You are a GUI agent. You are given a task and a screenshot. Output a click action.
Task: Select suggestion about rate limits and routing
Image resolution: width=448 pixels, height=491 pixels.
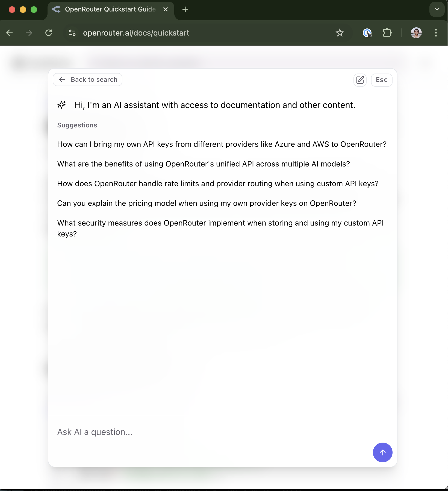click(x=218, y=184)
